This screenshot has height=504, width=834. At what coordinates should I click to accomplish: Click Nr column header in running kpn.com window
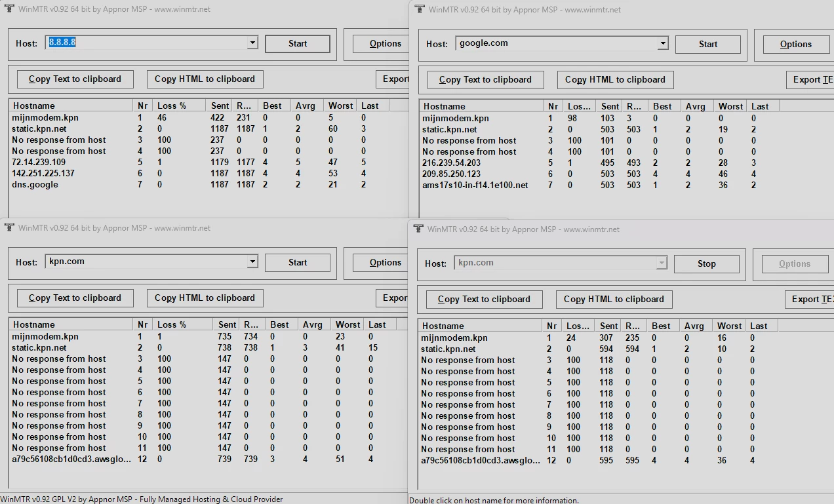(552, 326)
